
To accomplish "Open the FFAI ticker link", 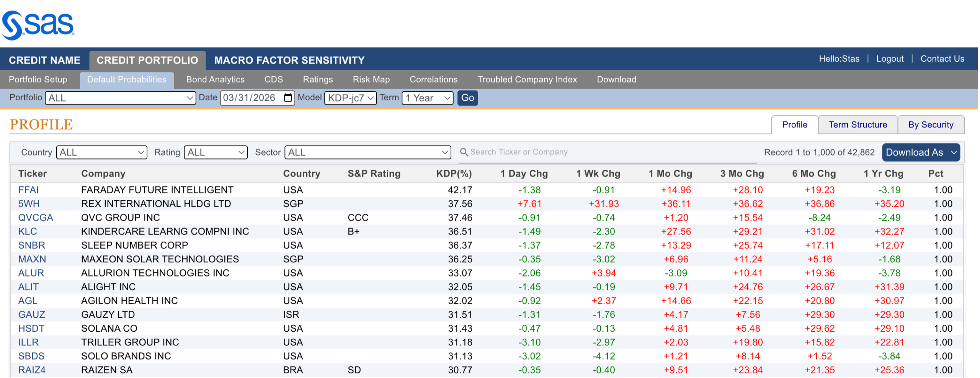I will pyautogui.click(x=28, y=190).
